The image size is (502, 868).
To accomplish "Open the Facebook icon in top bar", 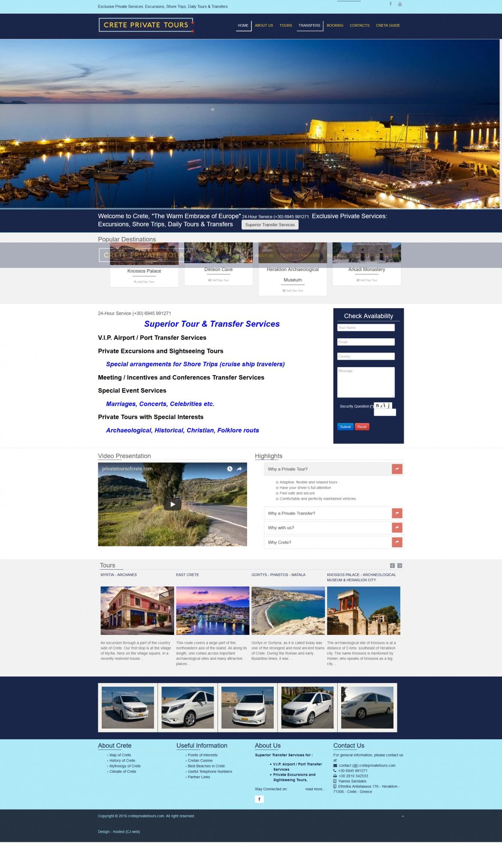I will (390, 4).
